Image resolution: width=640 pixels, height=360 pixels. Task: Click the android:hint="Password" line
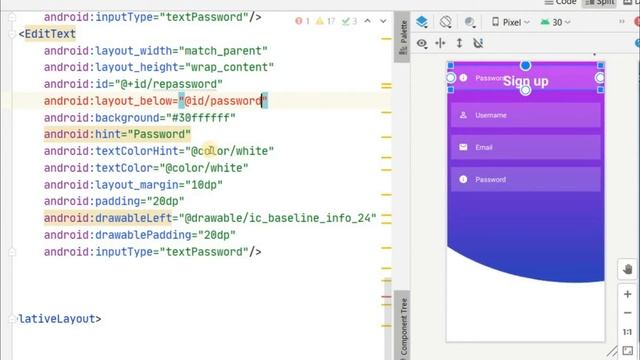point(117,134)
